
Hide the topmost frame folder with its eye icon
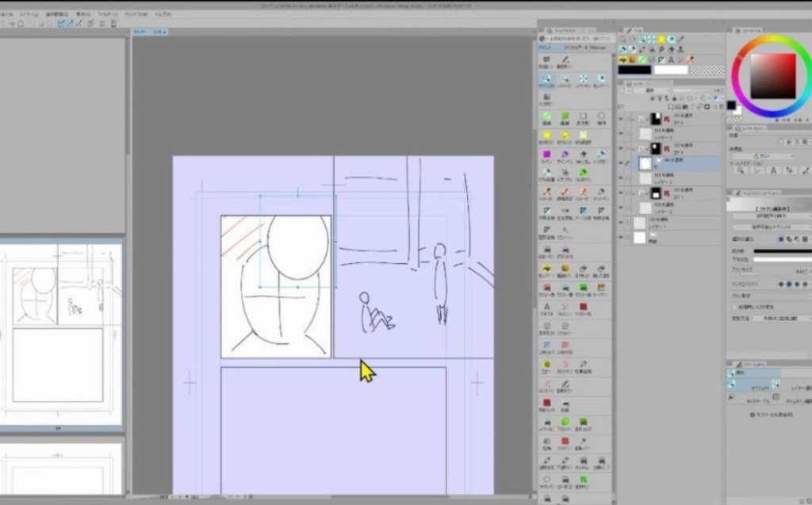(x=621, y=119)
